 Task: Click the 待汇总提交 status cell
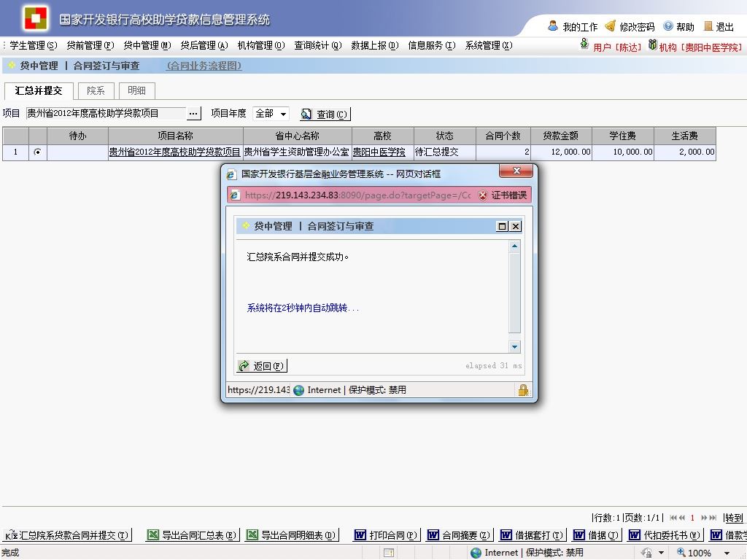[445, 152]
